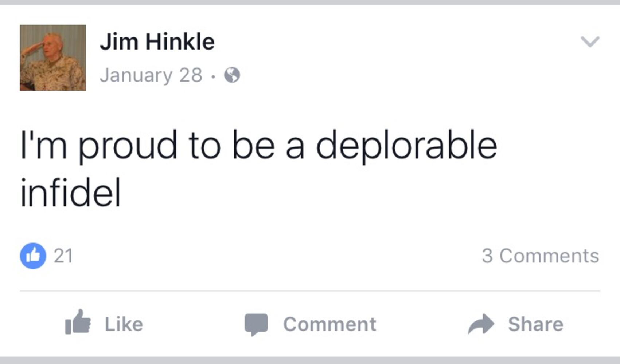The width and height of the screenshot is (620, 364).
Task: Open the post options chevron menu
Action: pos(590,41)
